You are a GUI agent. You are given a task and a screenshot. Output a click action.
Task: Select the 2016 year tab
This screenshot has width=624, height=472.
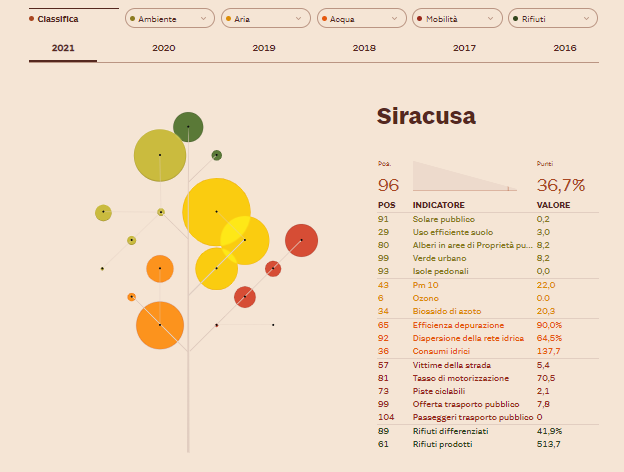(564, 48)
